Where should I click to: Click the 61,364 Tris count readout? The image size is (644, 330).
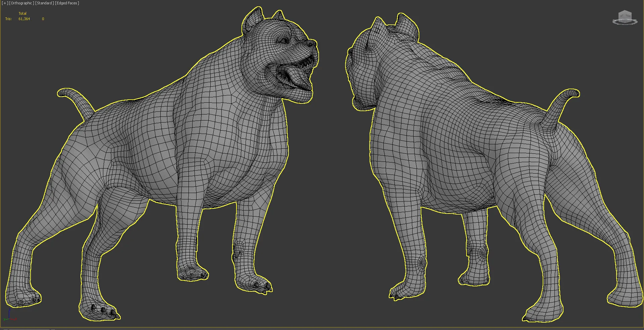[x=24, y=19]
